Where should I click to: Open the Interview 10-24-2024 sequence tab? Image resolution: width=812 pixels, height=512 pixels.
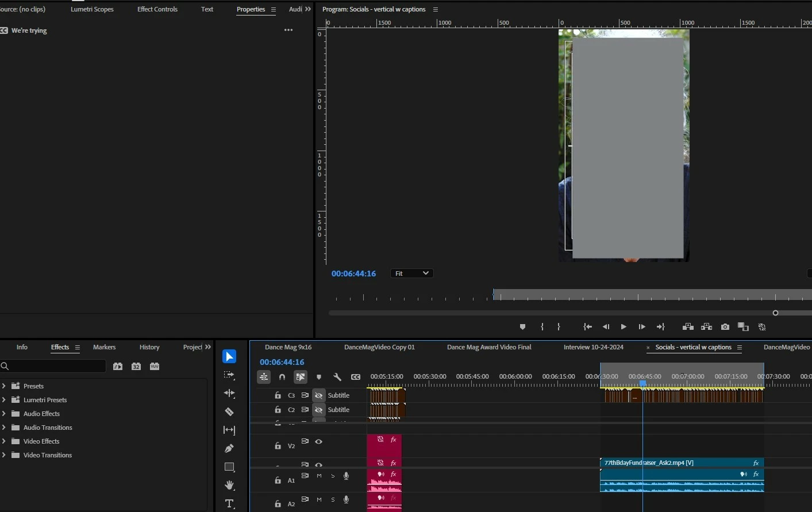pos(593,347)
